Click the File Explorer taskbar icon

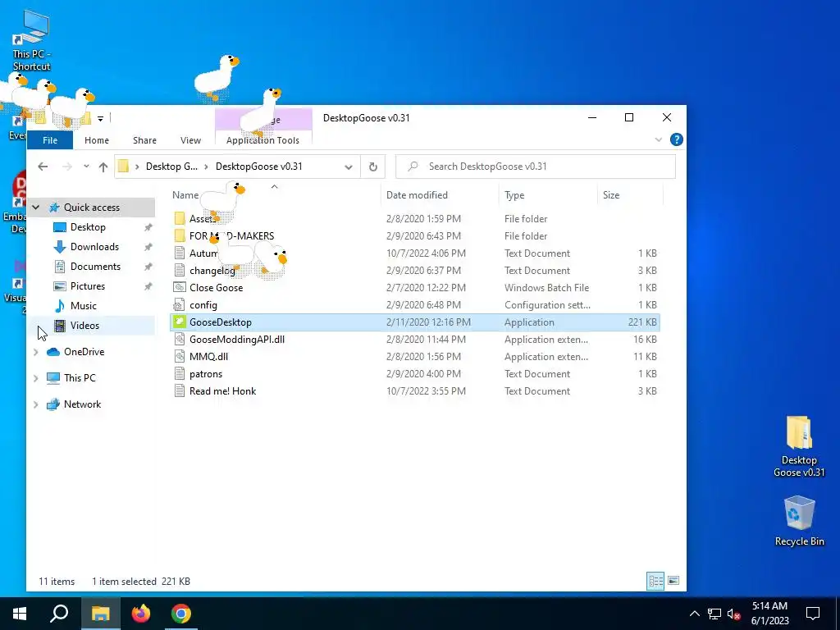coord(100,614)
